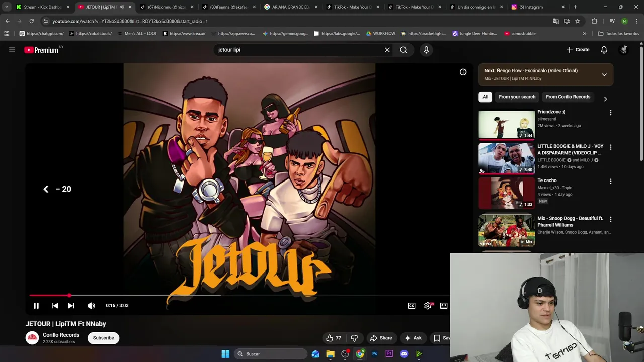This screenshot has width=644, height=362.
Task: Open the Ask AI button
Action: pos(413,338)
